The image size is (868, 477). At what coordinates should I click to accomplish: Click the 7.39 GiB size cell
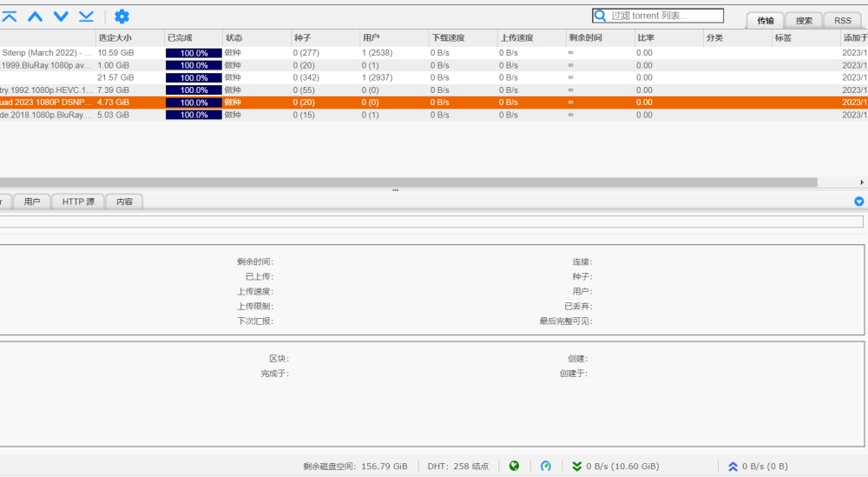click(114, 89)
